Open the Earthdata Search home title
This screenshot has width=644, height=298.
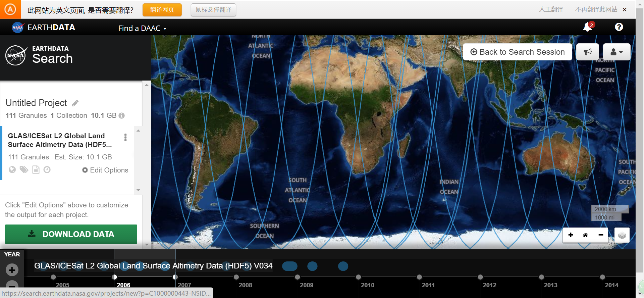52,55
